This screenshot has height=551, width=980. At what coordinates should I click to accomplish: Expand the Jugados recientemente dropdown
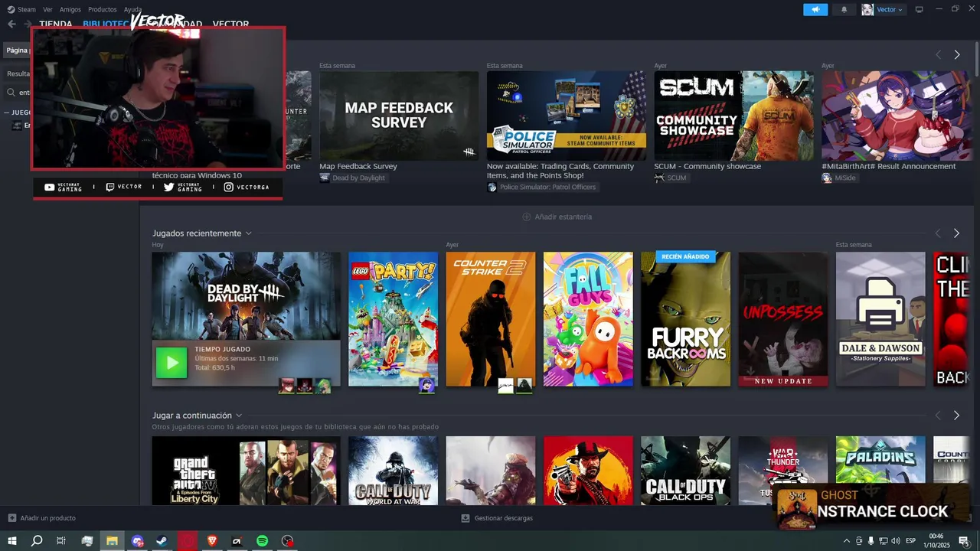pyautogui.click(x=248, y=233)
